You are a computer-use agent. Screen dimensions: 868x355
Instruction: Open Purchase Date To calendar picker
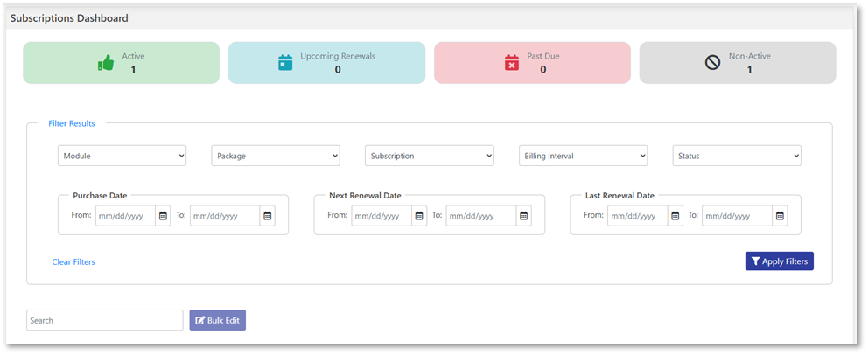(268, 216)
